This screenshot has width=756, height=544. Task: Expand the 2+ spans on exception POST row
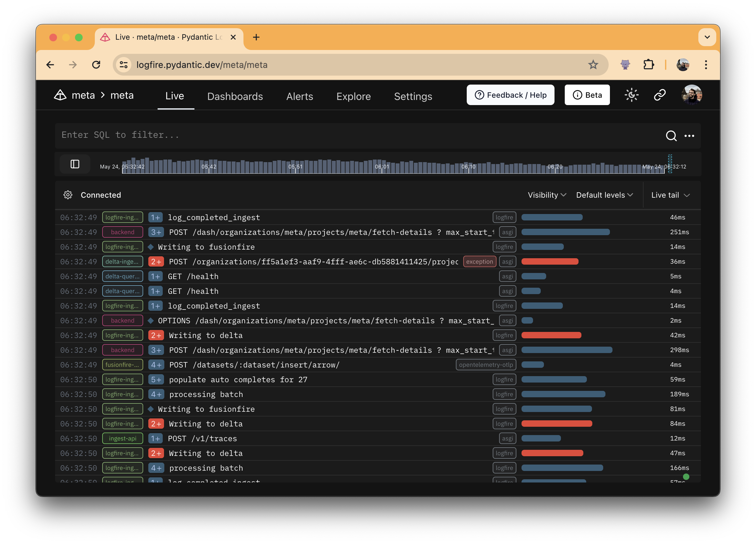pyautogui.click(x=155, y=262)
